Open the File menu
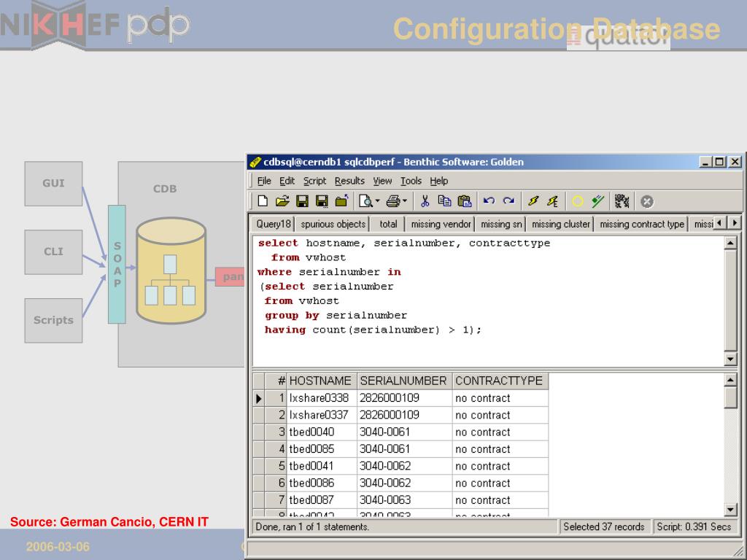Viewport: 747px width, 560px height. coord(264,181)
